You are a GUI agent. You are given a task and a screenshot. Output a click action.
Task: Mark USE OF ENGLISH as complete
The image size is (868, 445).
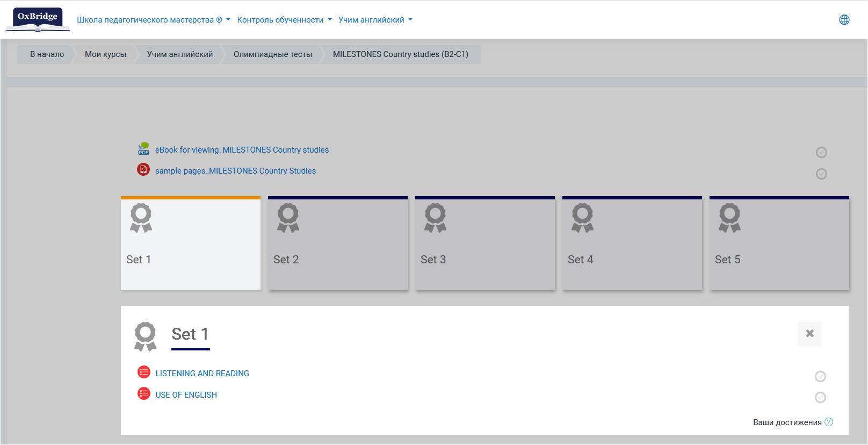coord(820,398)
